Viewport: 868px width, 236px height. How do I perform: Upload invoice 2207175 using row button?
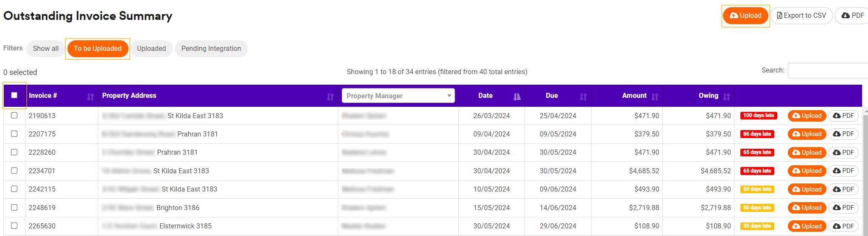(x=807, y=134)
